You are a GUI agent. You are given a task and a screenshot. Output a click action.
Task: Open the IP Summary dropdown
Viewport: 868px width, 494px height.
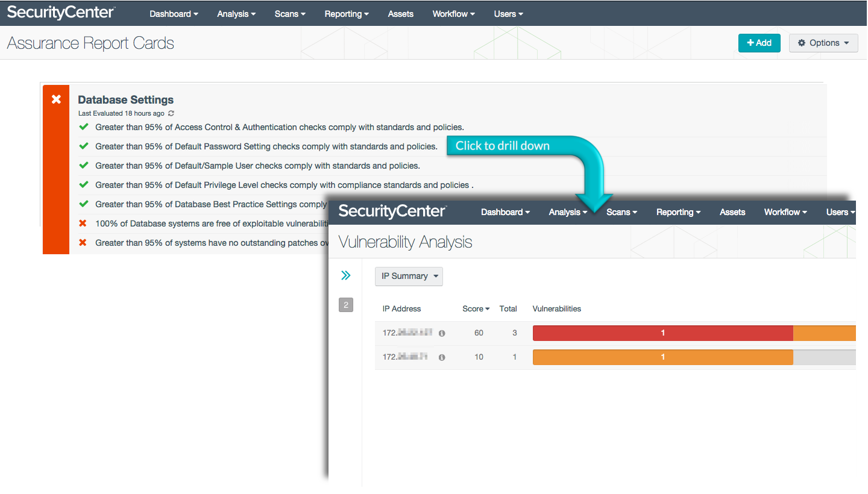409,276
